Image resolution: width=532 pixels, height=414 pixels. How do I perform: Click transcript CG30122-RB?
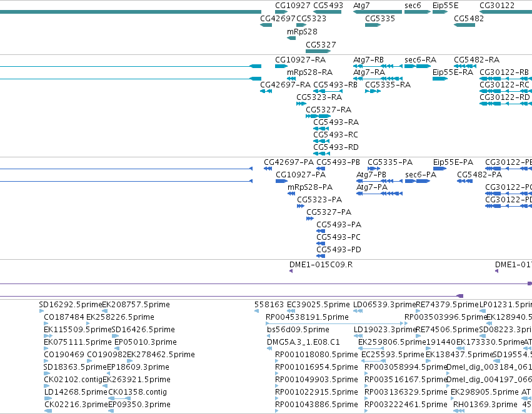point(504,72)
